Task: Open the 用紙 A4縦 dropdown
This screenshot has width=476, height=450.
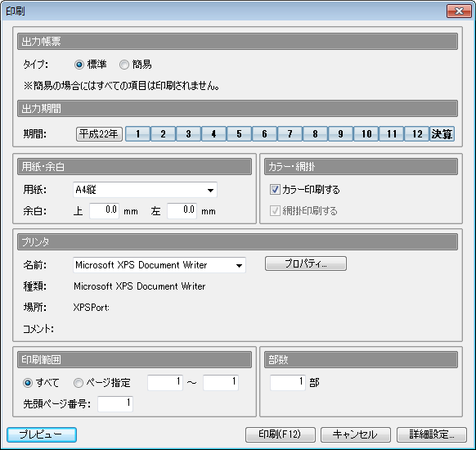Action: point(145,190)
